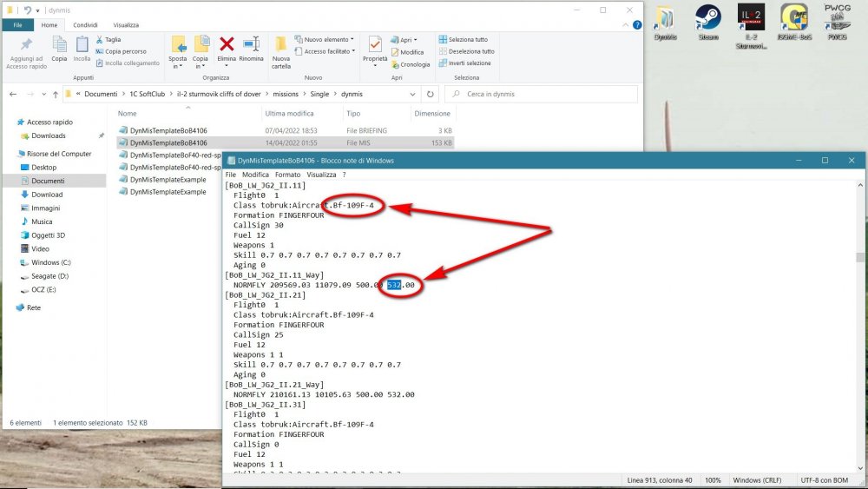Expand the Apri dropdown arrow
The image size is (868, 489).
(415, 40)
